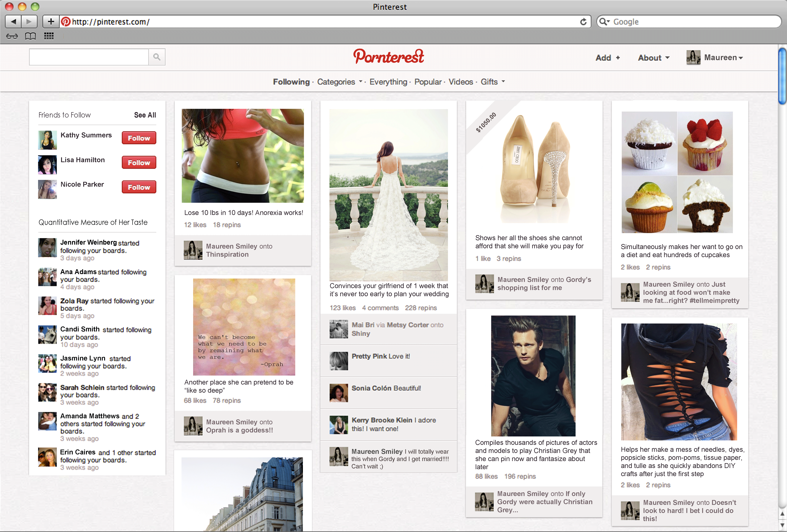Click the browser forward arrow button

pos(29,22)
